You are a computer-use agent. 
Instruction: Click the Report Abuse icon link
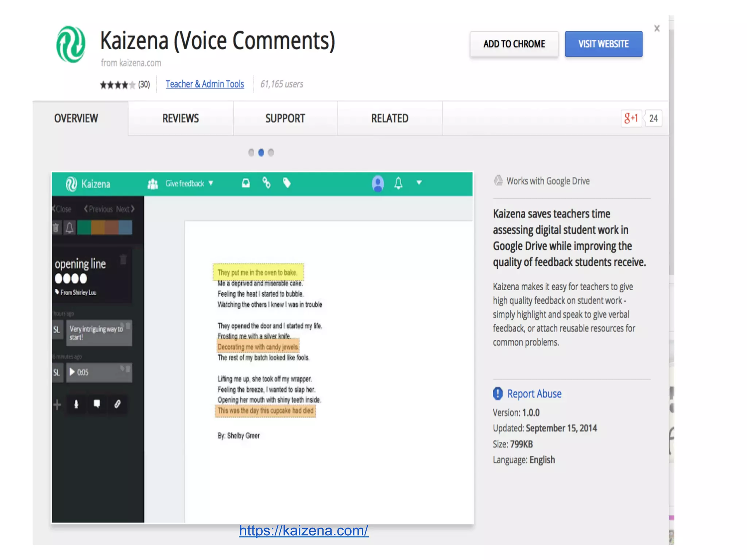coord(498,394)
